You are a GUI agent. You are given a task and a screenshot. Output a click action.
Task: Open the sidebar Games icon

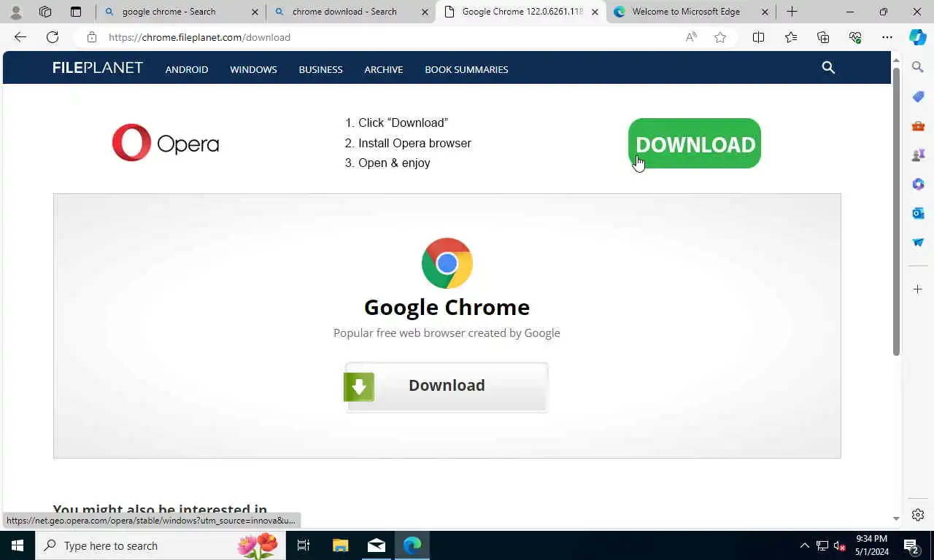point(918,155)
